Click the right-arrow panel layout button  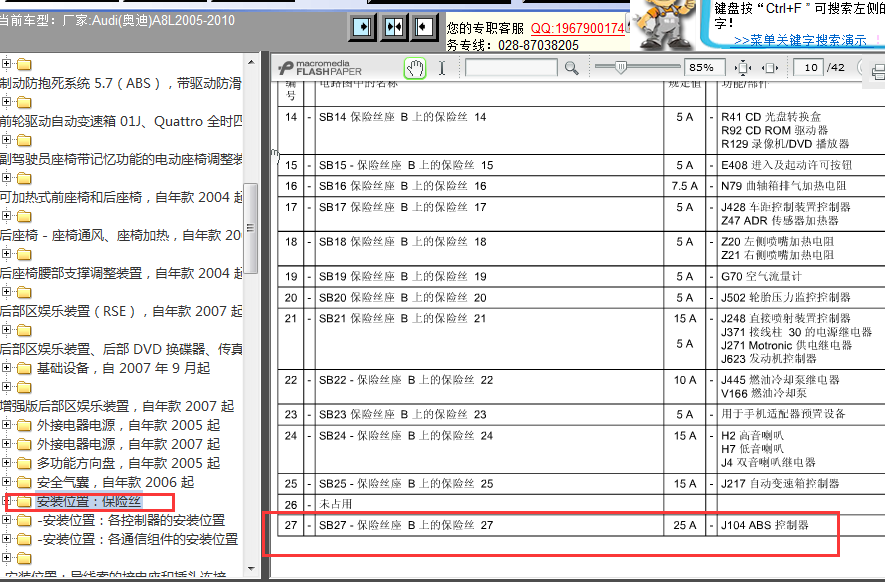tap(362, 27)
